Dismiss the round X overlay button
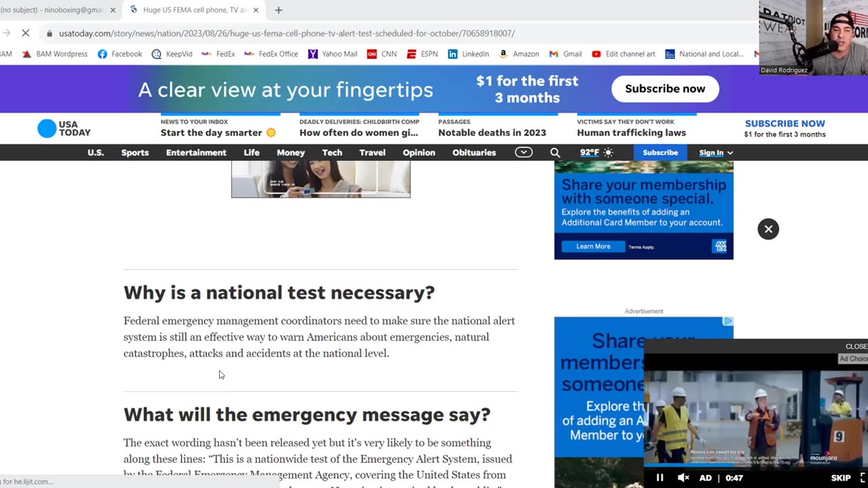This screenshot has width=868, height=488. [x=768, y=229]
